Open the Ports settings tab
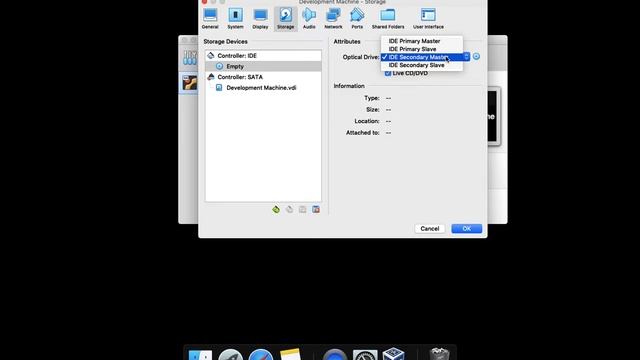The height and width of the screenshot is (360, 640). point(357,18)
